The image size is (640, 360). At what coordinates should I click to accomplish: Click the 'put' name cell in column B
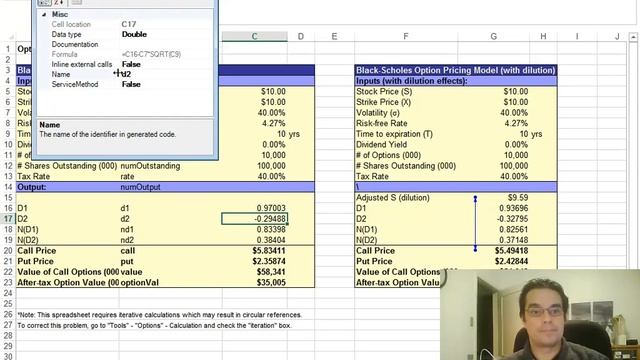pos(127,261)
